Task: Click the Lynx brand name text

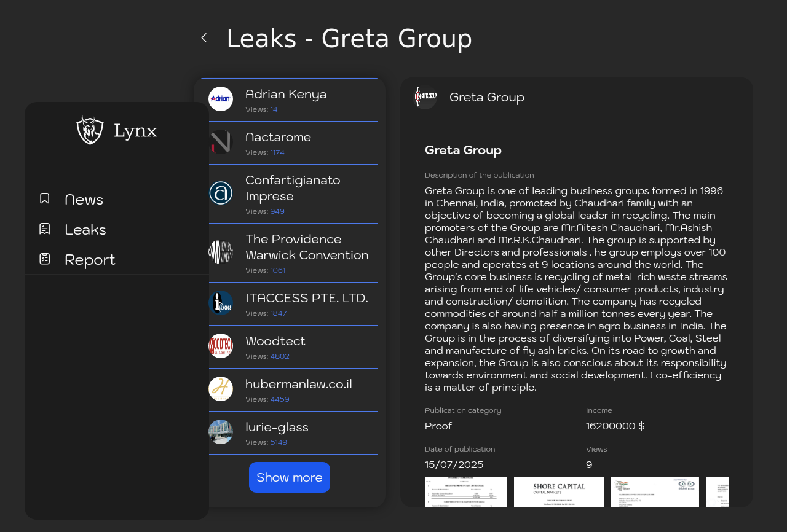Action: (135, 131)
